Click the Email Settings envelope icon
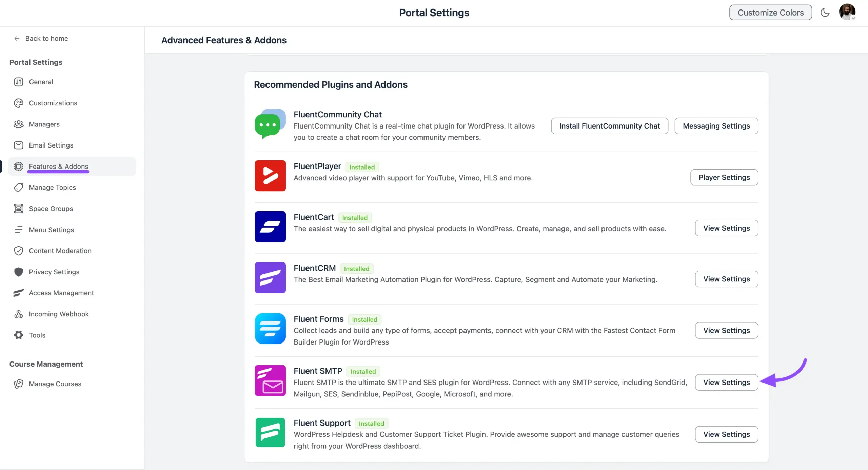This screenshot has width=868, height=470. pyautogui.click(x=19, y=145)
